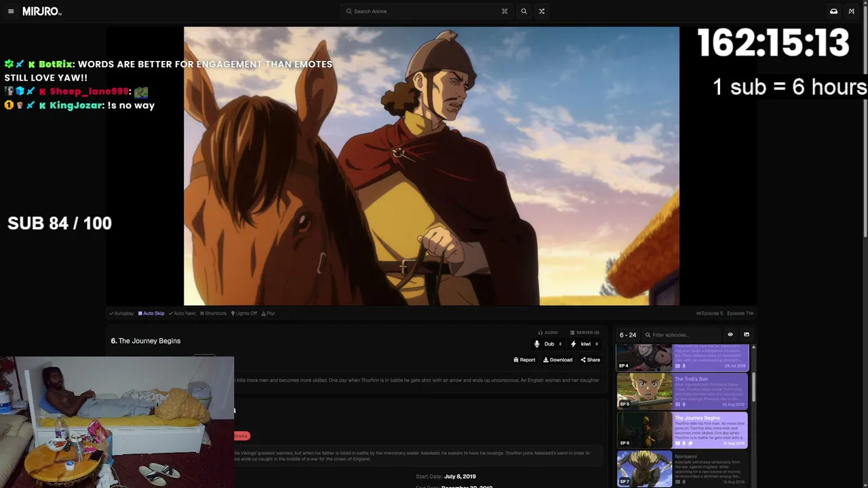Toggle the Auto Next option
868x488 pixels.
182,313
